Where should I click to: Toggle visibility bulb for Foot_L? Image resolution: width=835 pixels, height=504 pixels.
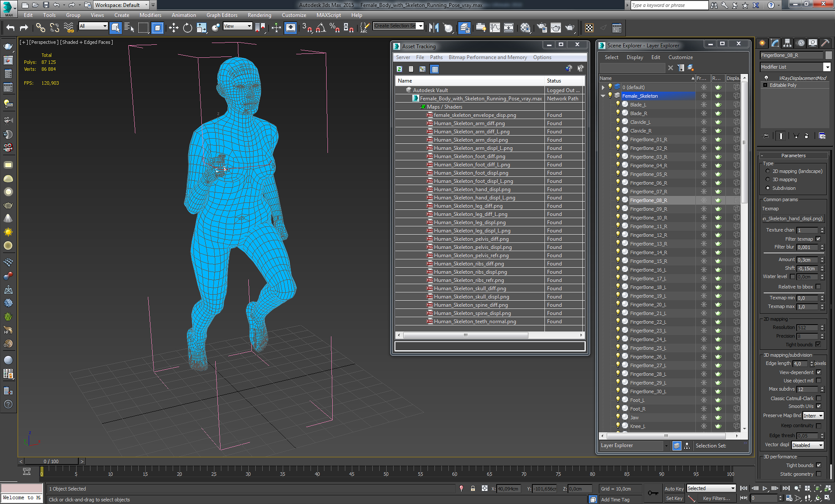pos(618,400)
